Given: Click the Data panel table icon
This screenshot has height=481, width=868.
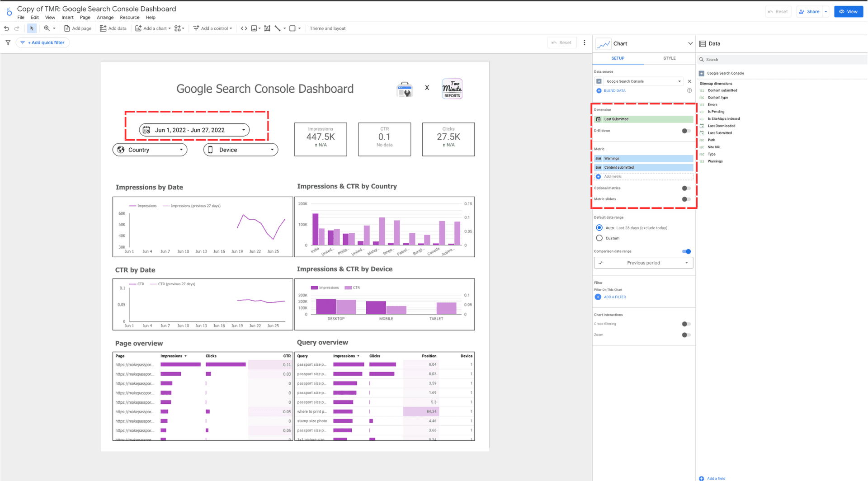Looking at the screenshot, I should pos(702,44).
